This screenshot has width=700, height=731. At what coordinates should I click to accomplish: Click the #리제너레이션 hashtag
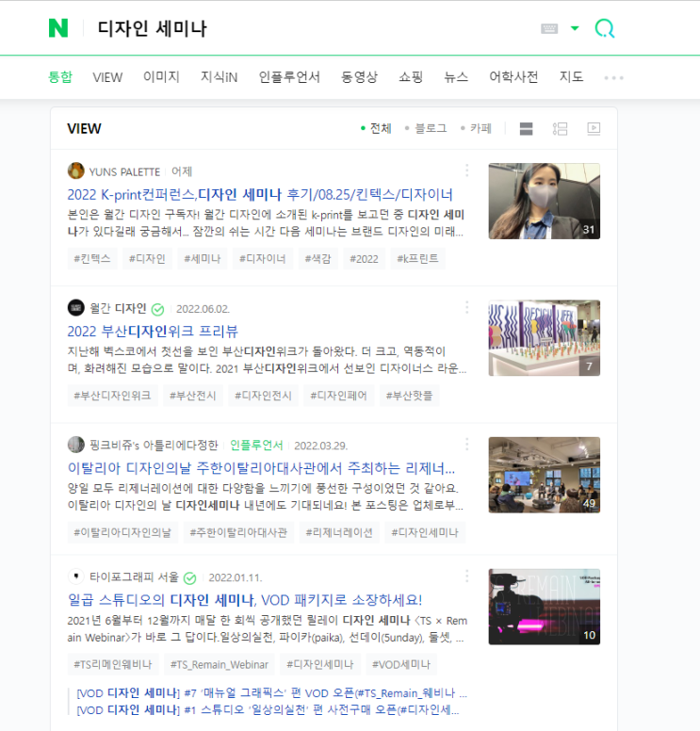tap(339, 532)
